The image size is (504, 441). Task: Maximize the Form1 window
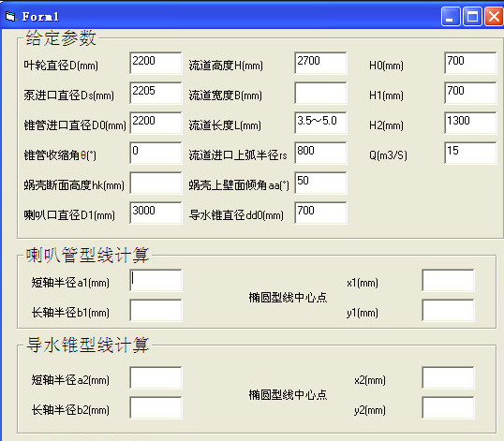pyautogui.click(x=472, y=16)
